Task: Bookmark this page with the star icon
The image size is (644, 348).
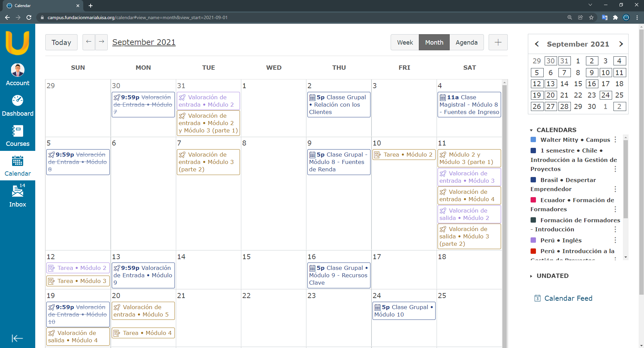Action: click(x=591, y=17)
